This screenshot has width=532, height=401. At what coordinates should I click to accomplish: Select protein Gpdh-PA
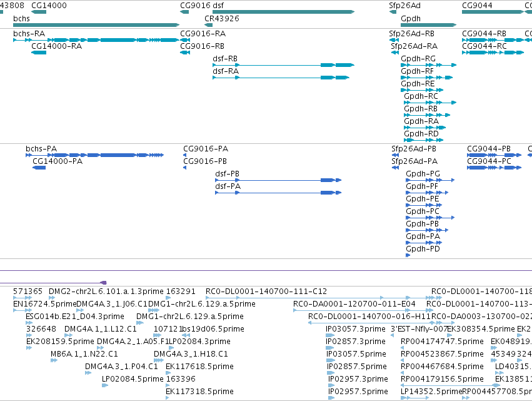[424, 243]
